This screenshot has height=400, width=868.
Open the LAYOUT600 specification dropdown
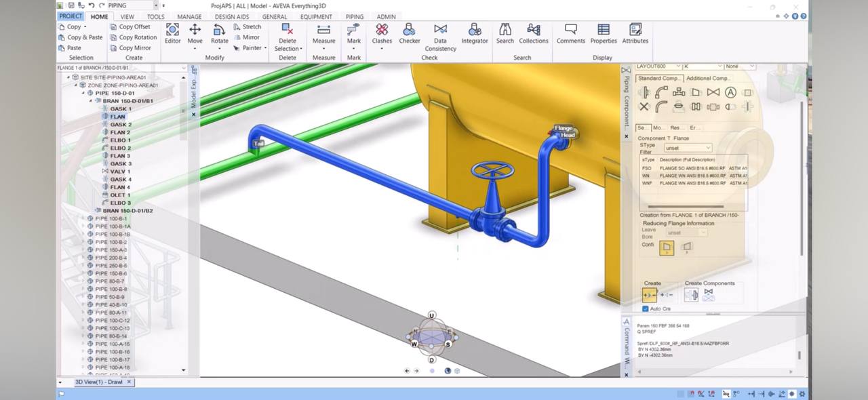658,66
